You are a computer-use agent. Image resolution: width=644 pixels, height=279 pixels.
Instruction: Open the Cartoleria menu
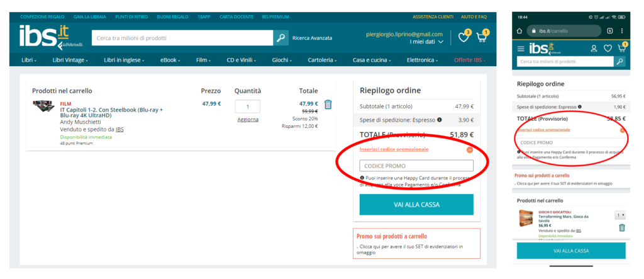[323, 60]
